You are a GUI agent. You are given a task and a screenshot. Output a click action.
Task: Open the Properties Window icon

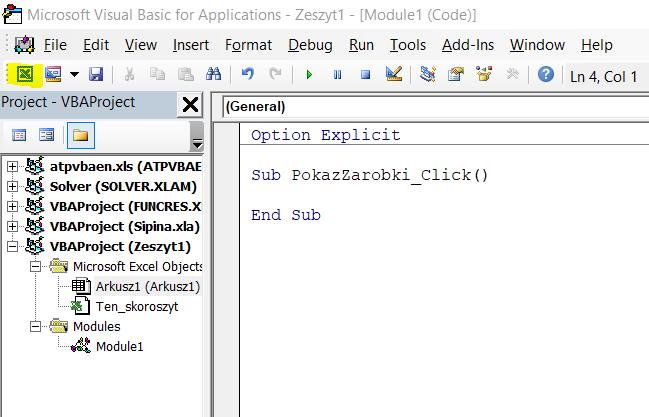pos(456,75)
